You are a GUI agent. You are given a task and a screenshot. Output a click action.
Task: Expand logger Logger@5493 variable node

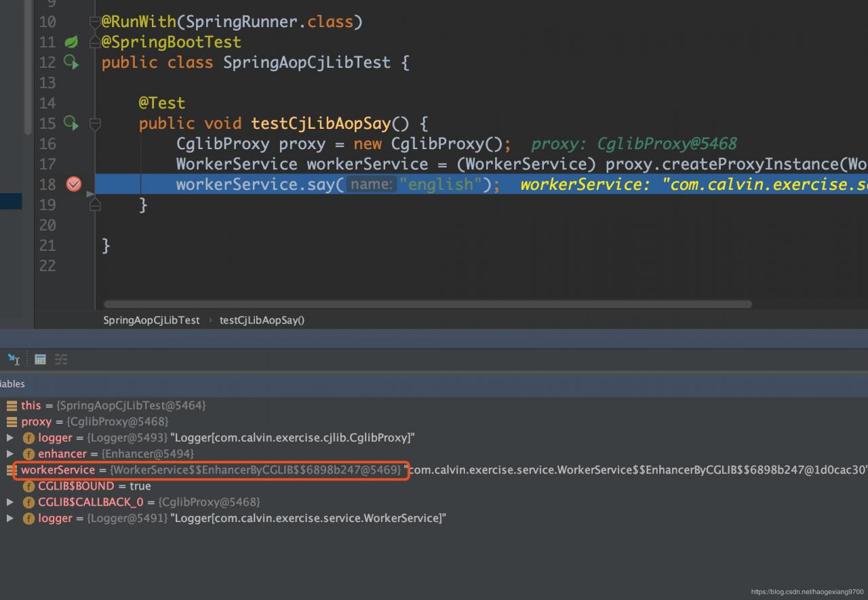10,437
